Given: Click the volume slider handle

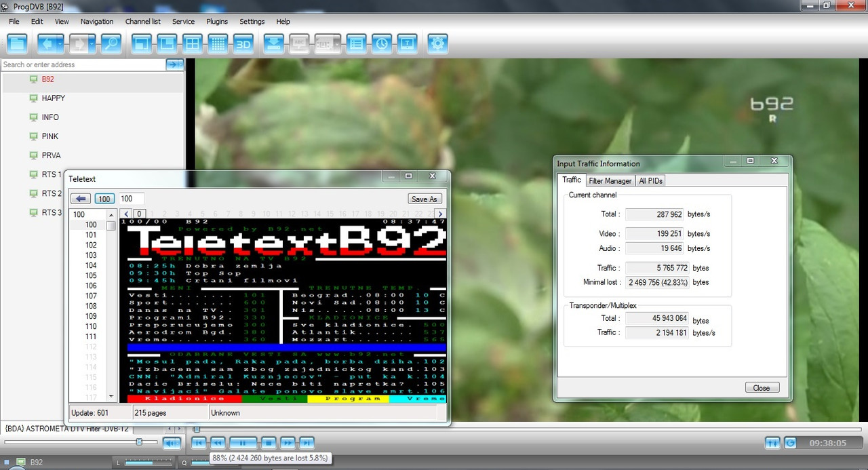Looking at the screenshot, I should coord(139,442).
